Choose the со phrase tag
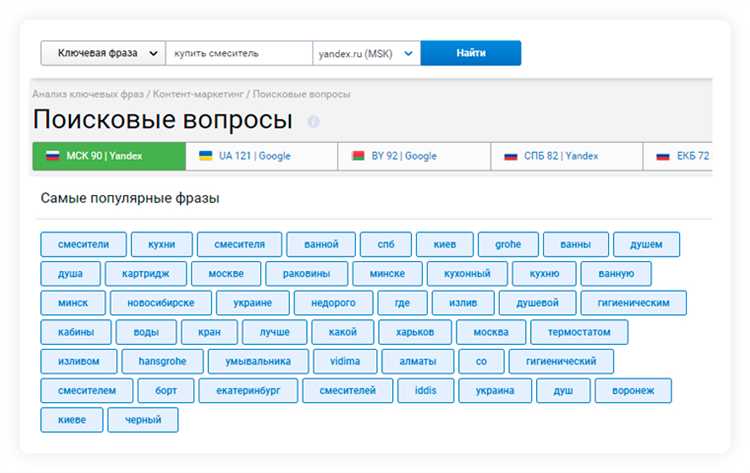The width and height of the screenshot is (750, 473). click(481, 361)
